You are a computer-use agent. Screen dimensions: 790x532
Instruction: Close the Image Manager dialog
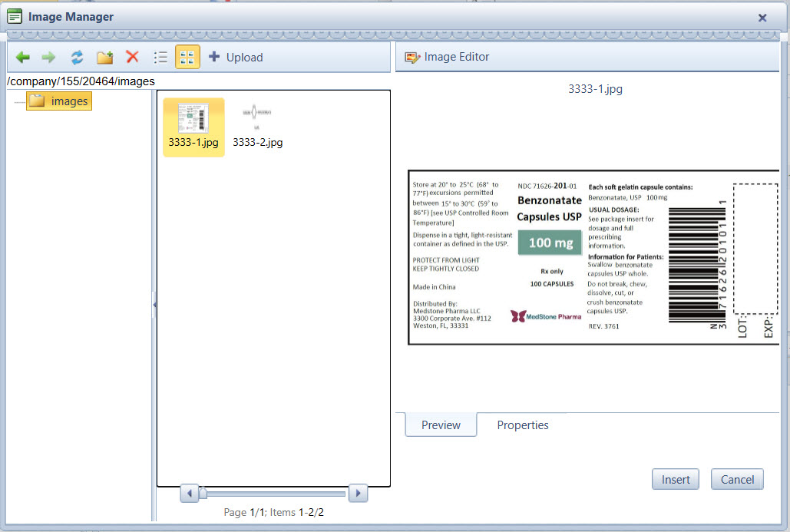pyautogui.click(x=762, y=18)
